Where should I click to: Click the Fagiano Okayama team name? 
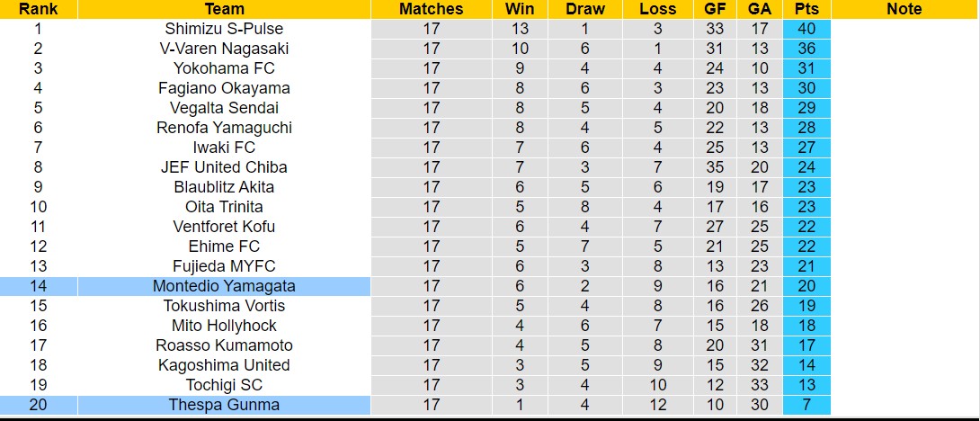point(224,88)
